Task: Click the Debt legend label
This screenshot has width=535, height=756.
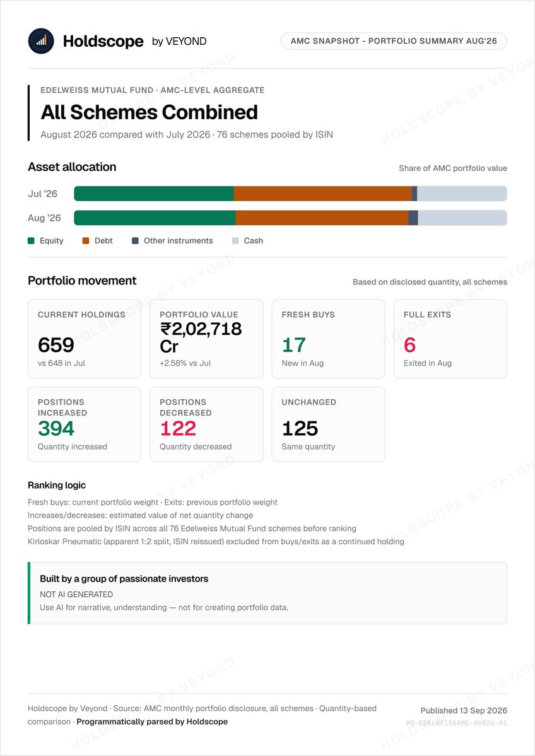Action: (103, 241)
